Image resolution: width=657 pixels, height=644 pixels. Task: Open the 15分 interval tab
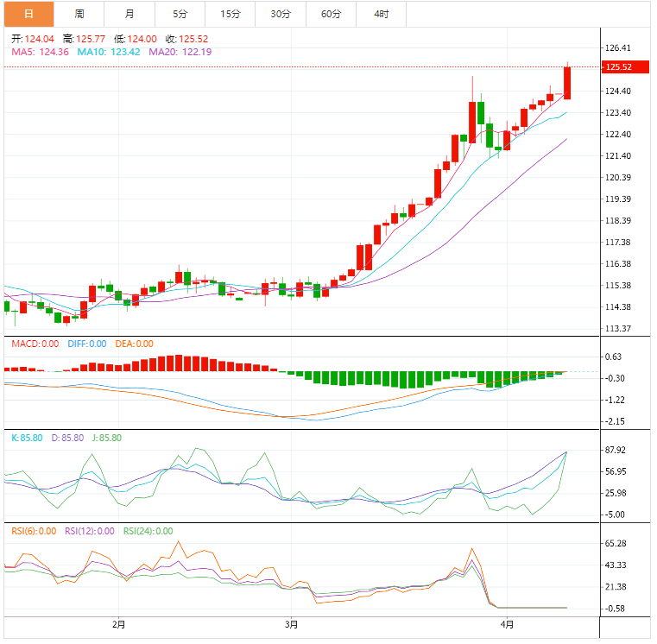click(x=230, y=14)
